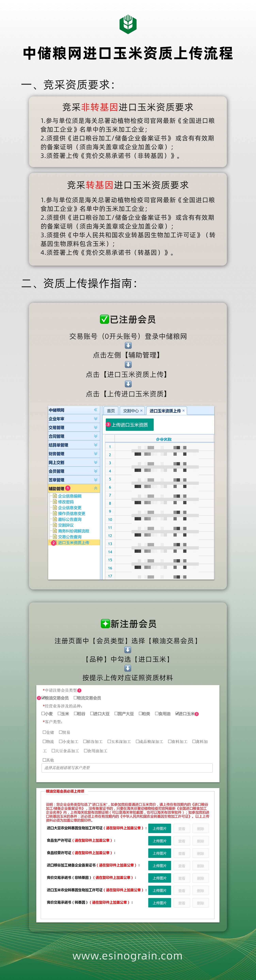Click the document icon beside 企业信息变更
256x980 pixels.
coord(55,508)
